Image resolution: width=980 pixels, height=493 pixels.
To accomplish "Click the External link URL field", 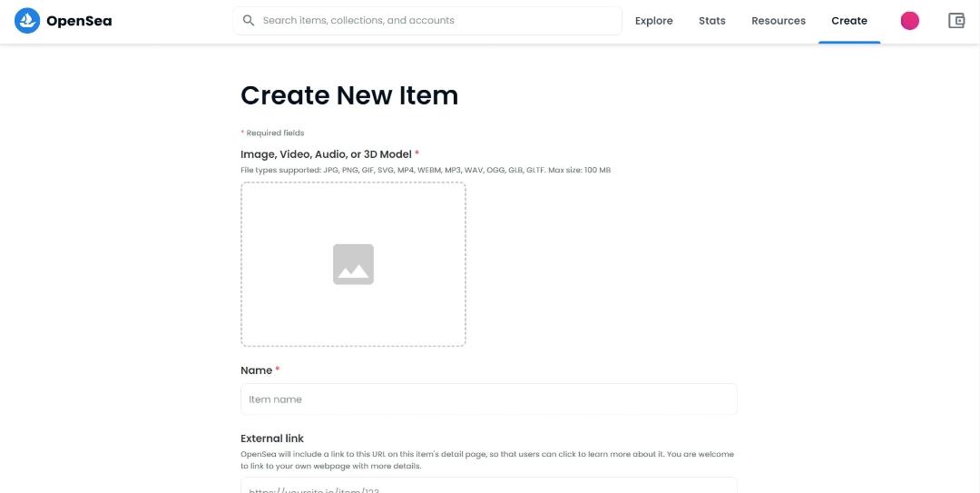I will 489,486.
